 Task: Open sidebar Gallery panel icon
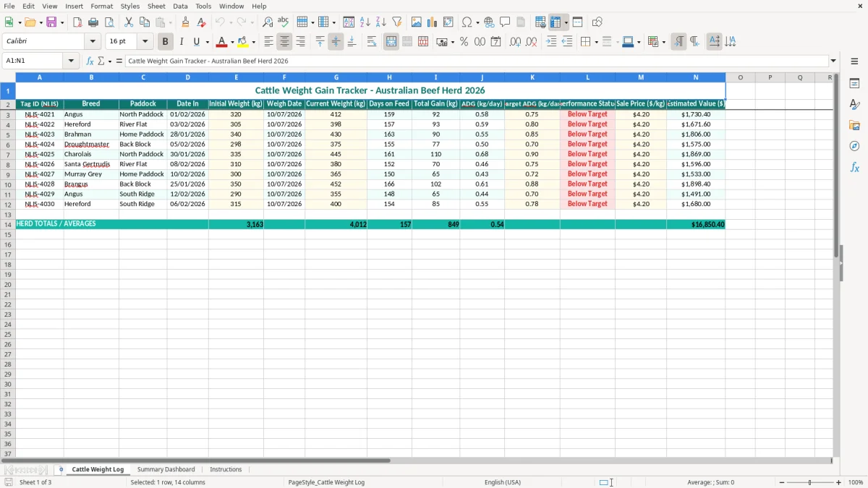[x=854, y=125]
